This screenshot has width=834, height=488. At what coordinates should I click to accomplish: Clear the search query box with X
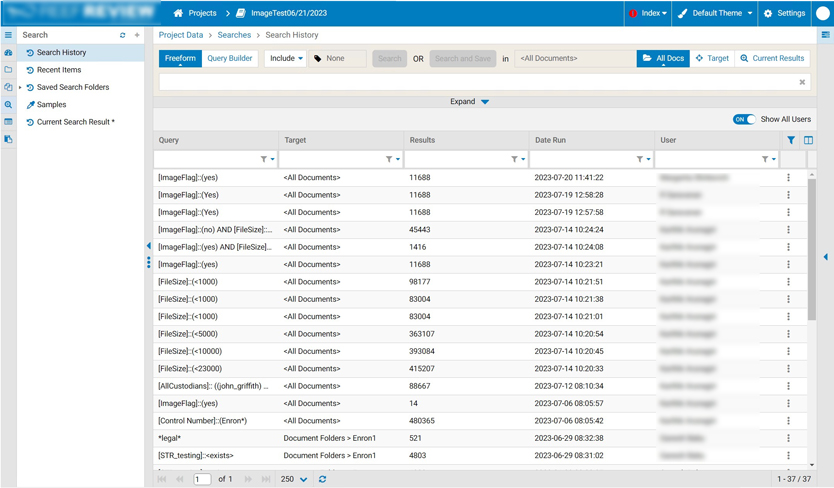pyautogui.click(x=802, y=82)
